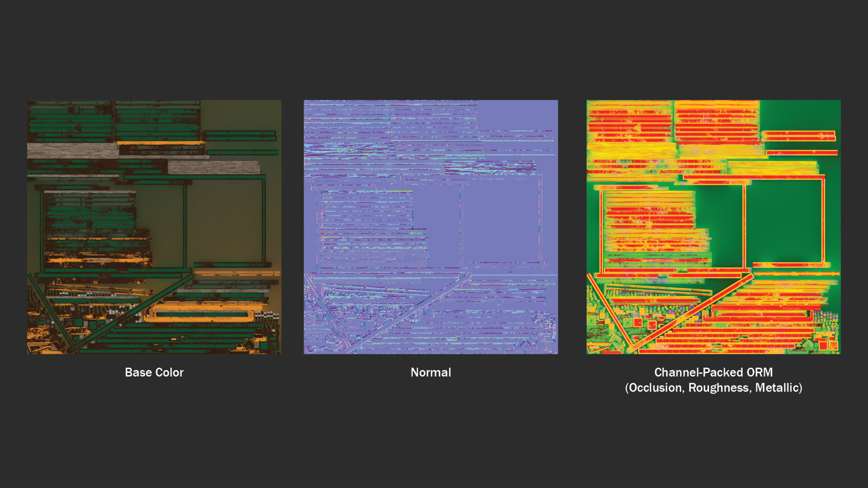Screen dimensions: 868x488
Task: Click the orange rectangular frame in Base Color
Action: click(203, 308)
